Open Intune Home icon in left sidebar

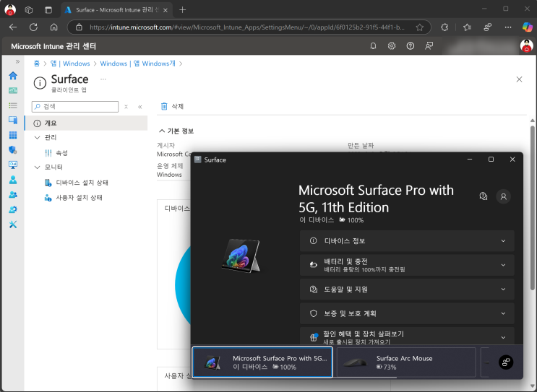point(13,76)
